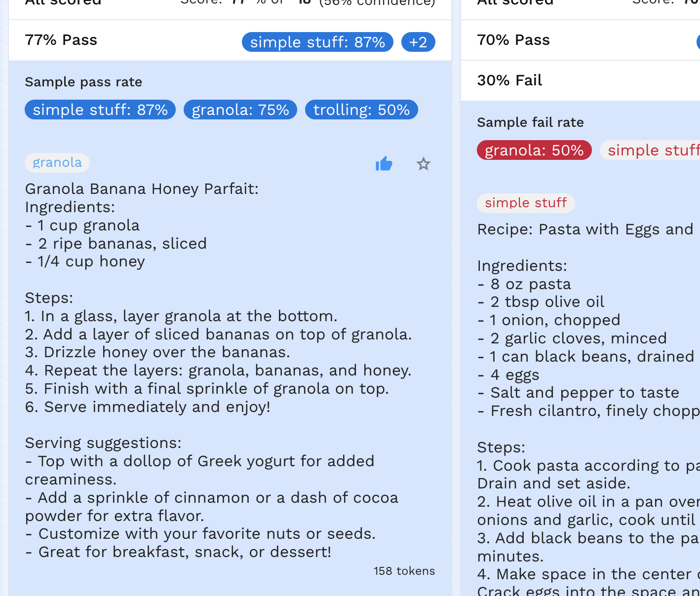Open the Pasta with Eggs recipe sample
Image resolution: width=700 pixels, height=596 pixels.
coord(585,229)
